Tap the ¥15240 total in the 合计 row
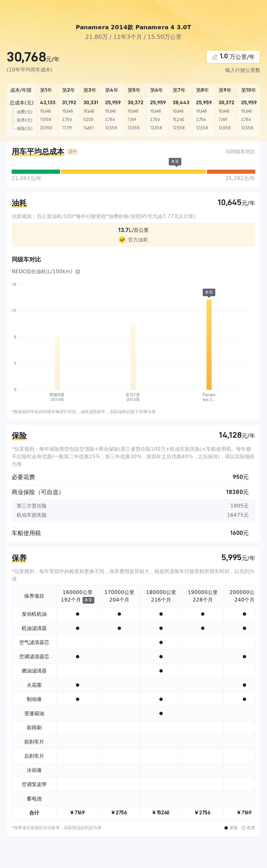Viewport: 267px width, 868px height. coord(161,812)
